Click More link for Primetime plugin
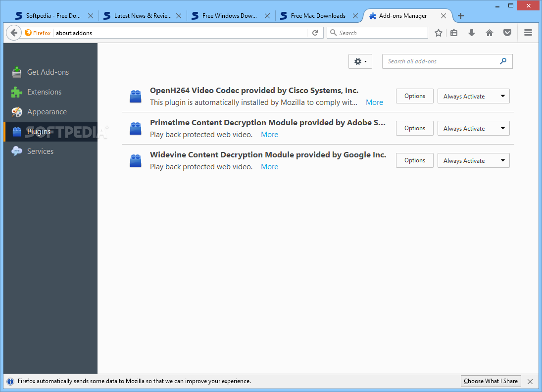 click(x=269, y=135)
